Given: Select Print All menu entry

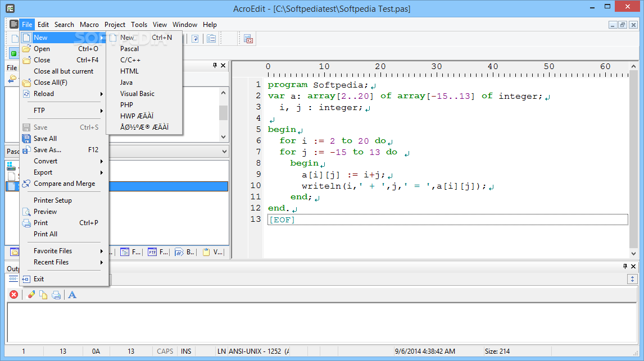Looking at the screenshot, I should (x=64, y=234).
